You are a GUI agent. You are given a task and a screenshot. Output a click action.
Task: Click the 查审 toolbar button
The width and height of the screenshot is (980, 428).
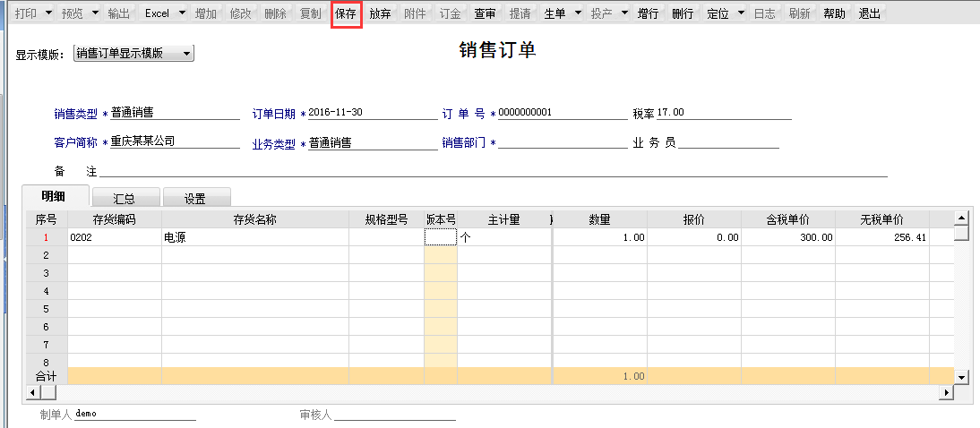[x=485, y=14]
